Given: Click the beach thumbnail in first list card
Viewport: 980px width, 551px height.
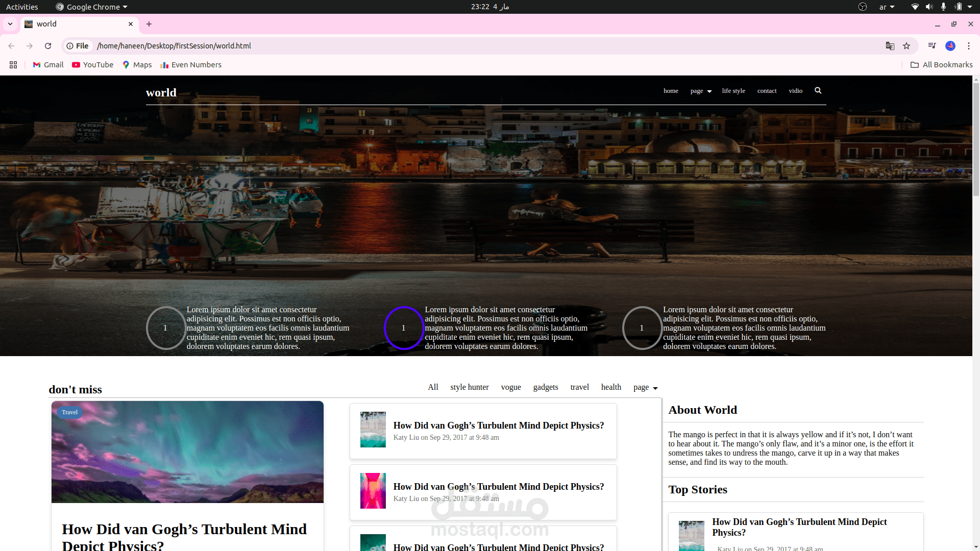Looking at the screenshot, I should click(373, 430).
